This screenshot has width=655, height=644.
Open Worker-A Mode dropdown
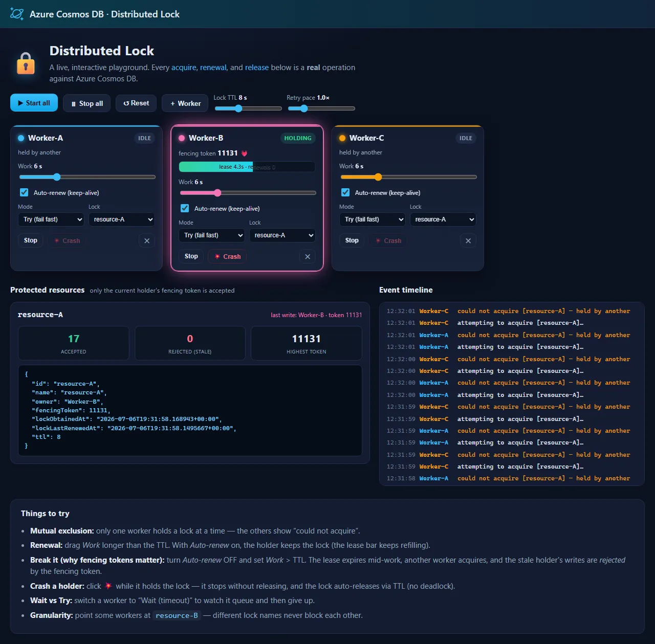pos(51,219)
